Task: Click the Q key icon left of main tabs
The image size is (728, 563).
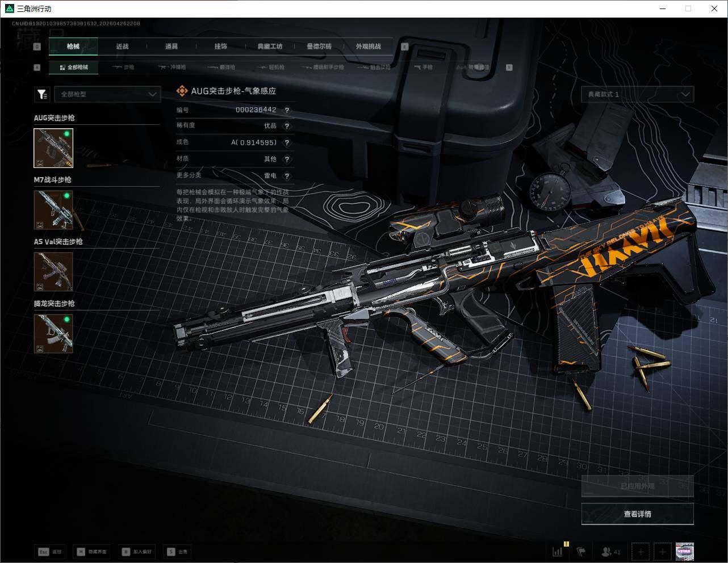Action: pyautogui.click(x=37, y=47)
